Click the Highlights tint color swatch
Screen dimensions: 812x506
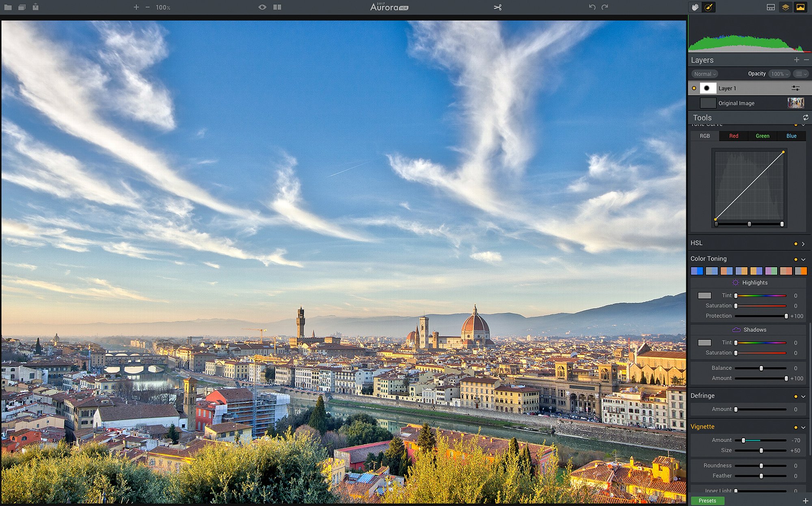click(704, 295)
